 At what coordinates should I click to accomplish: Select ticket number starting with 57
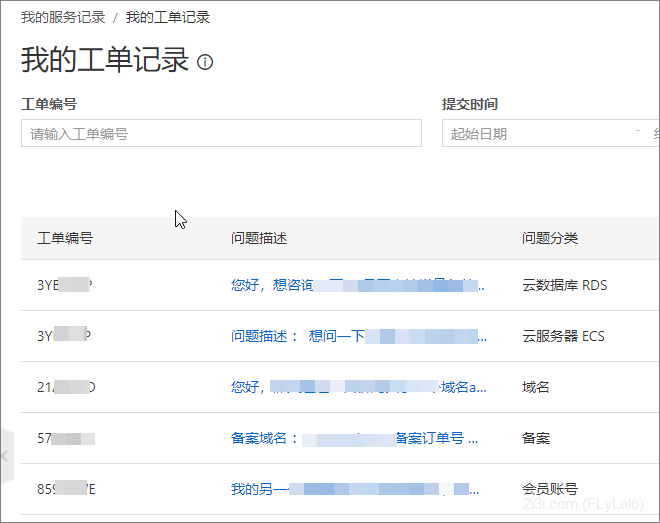(66, 438)
